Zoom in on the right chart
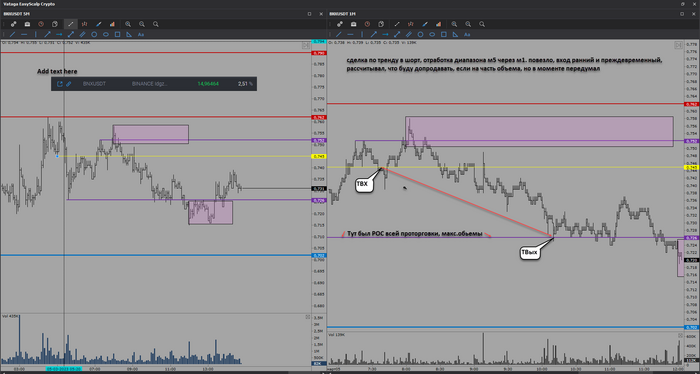The image size is (700, 374). 454,24
